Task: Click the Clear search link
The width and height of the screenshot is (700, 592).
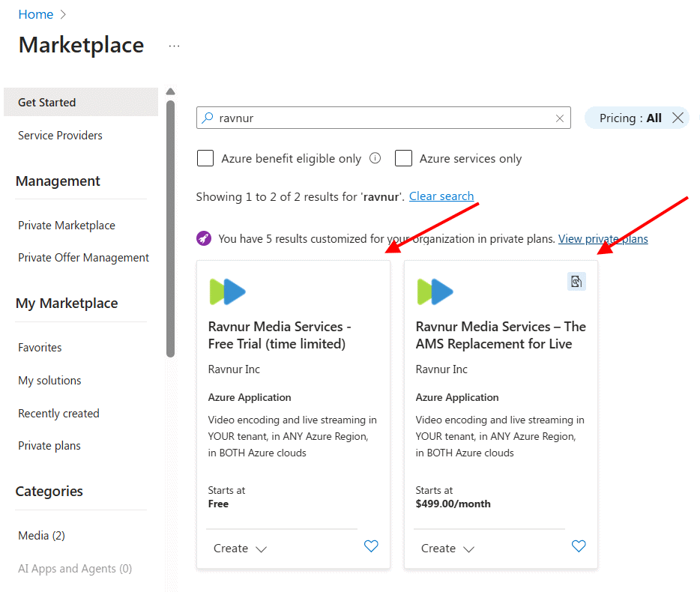Action: 441,196
